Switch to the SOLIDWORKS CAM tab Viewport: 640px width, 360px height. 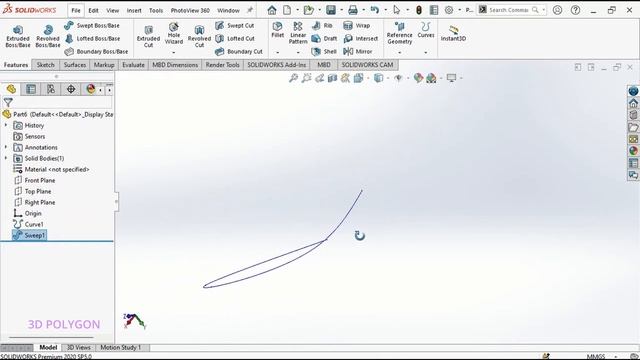click(x=367, y=64)
